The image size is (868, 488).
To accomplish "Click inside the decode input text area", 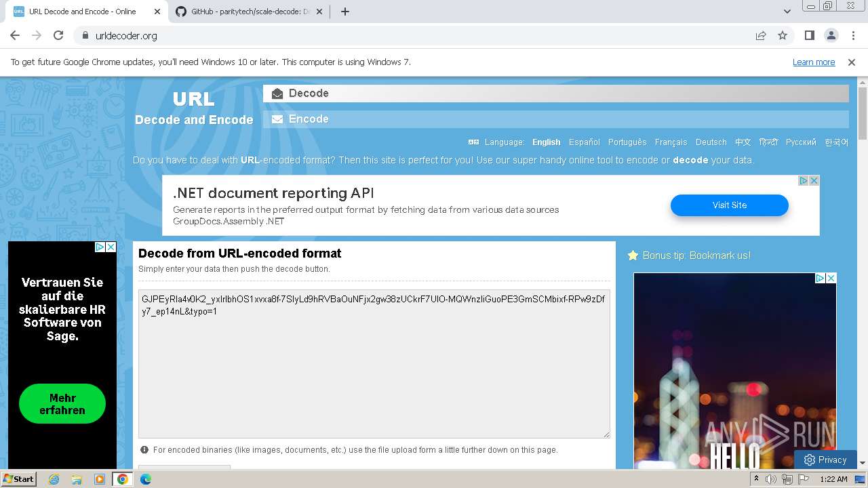I will (374, 364).
